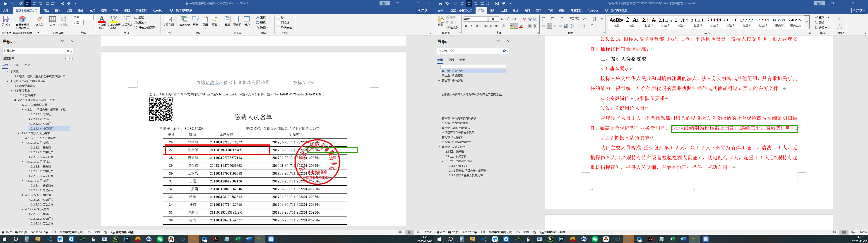Open Photoshop from the left taskbar
The image size is (868, 243).
[127, 239]
